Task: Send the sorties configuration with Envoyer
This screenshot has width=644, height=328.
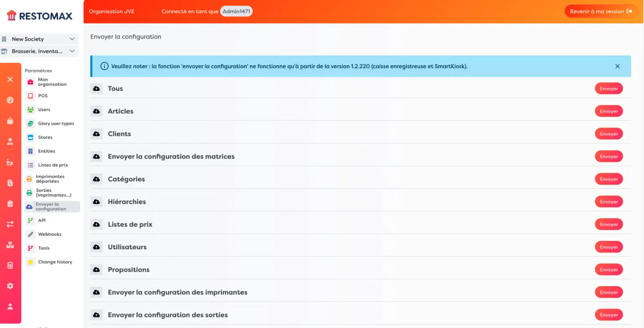Action: 609,315
